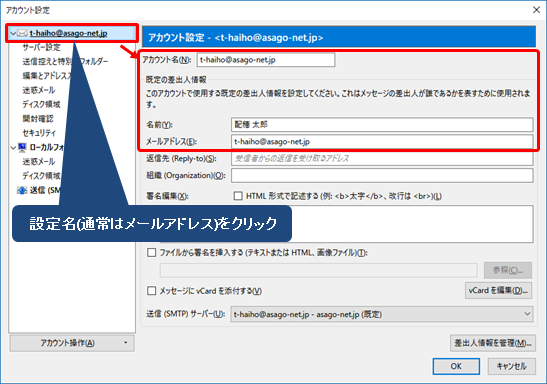Open 差出人情報を管理 dialog

[x=493, y=343]
